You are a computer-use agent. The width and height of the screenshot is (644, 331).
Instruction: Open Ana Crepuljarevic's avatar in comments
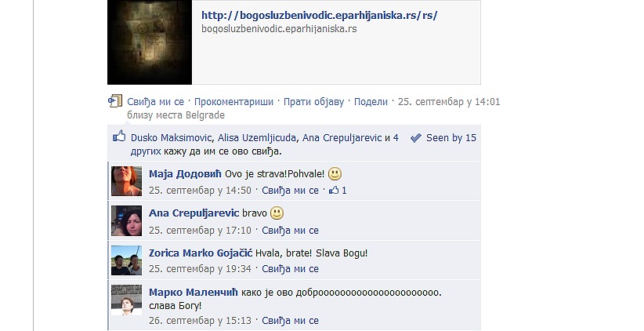tap(126, 221)
